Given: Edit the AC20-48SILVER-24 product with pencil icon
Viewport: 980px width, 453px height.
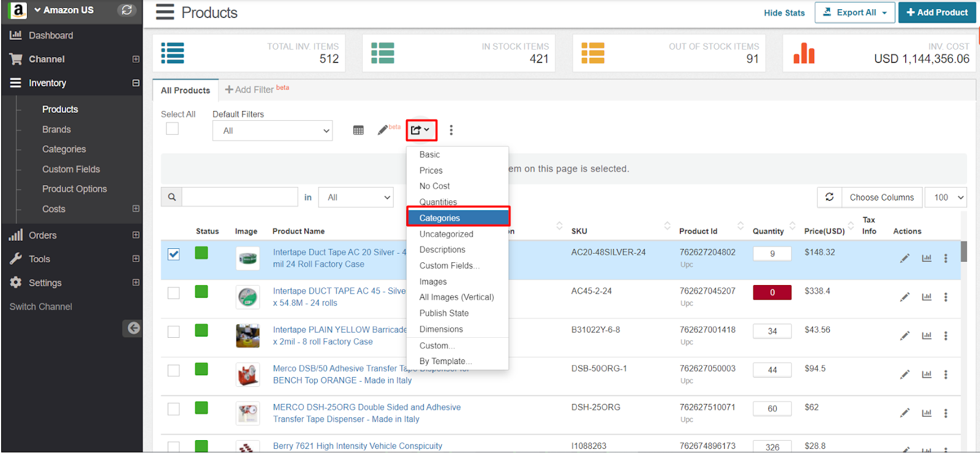Looking at the screenshot, I should (905, 258).
